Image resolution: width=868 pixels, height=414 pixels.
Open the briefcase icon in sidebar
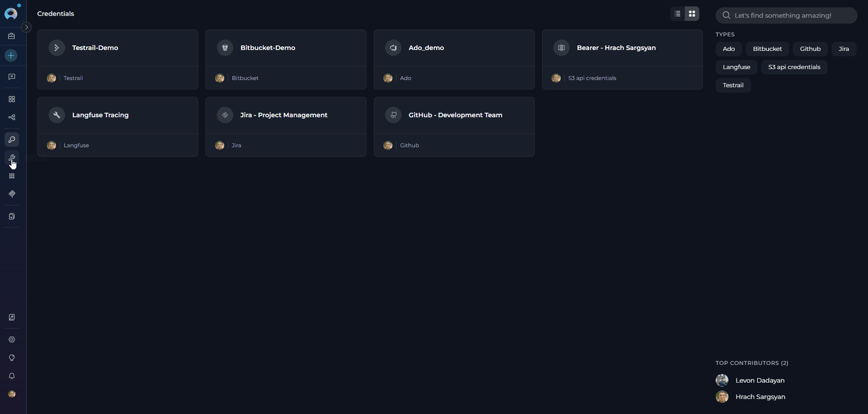[x=12, y=36]
